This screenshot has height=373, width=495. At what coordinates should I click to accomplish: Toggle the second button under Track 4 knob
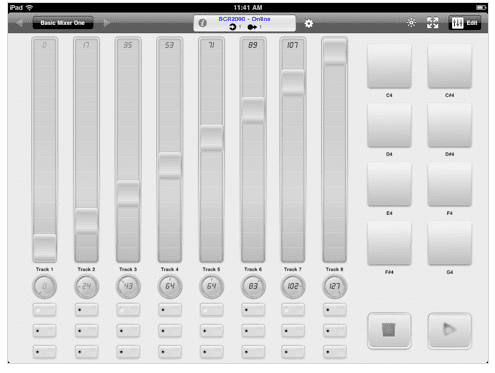click(170, 331)
